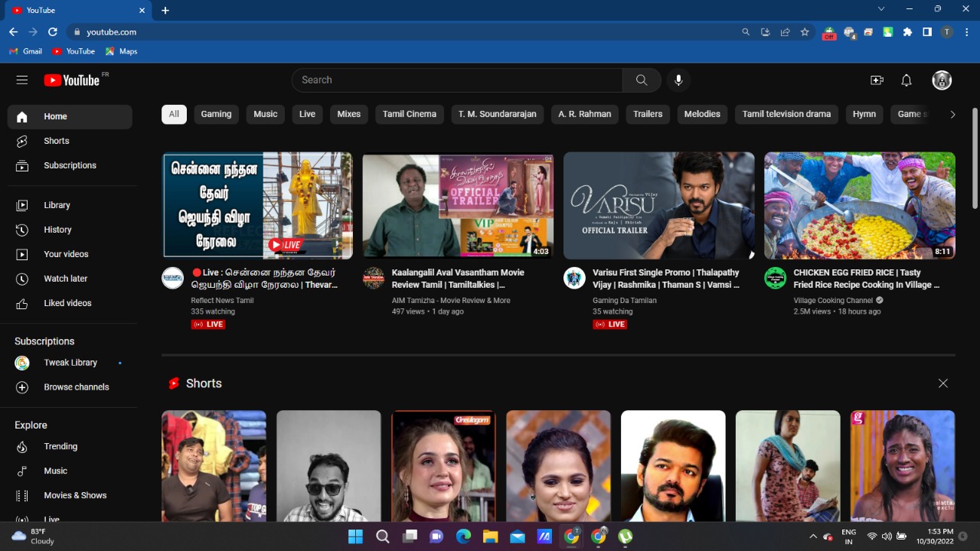Open Your videos in the sidebar

click(x=70, y=254)
